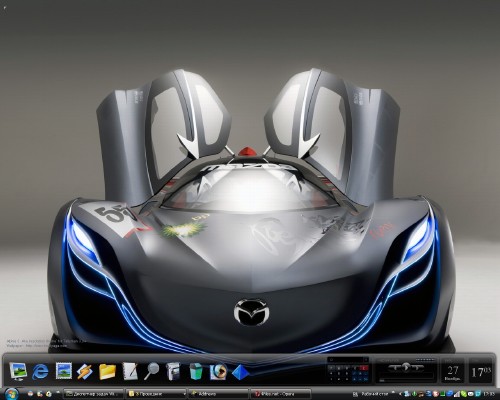Click the taskbar clock
The width and height of the screenshot is (500, 400).
[x=489, y=394]
